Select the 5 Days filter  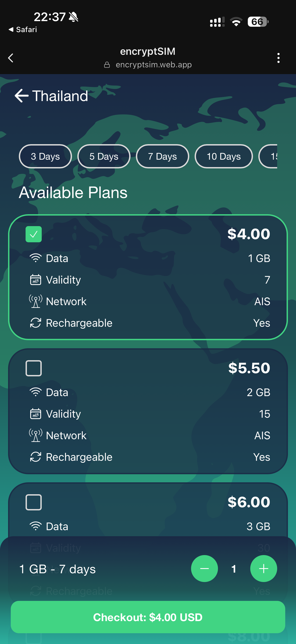(x=104, y=157)
